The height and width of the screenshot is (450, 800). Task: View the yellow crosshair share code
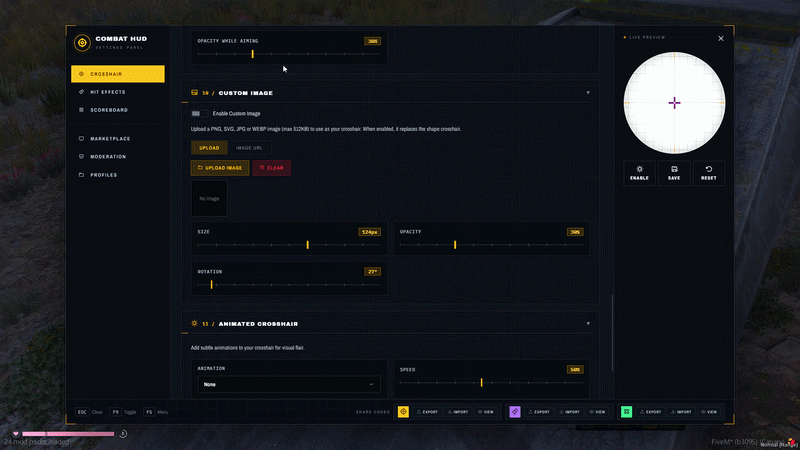(x=486, y=412)
